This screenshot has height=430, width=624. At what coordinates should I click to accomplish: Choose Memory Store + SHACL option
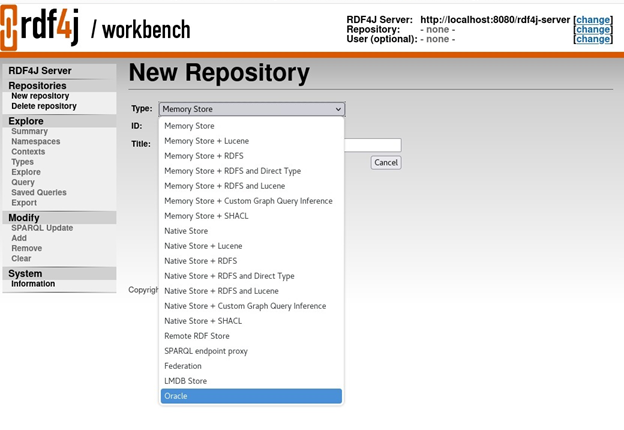click(251, 216)
